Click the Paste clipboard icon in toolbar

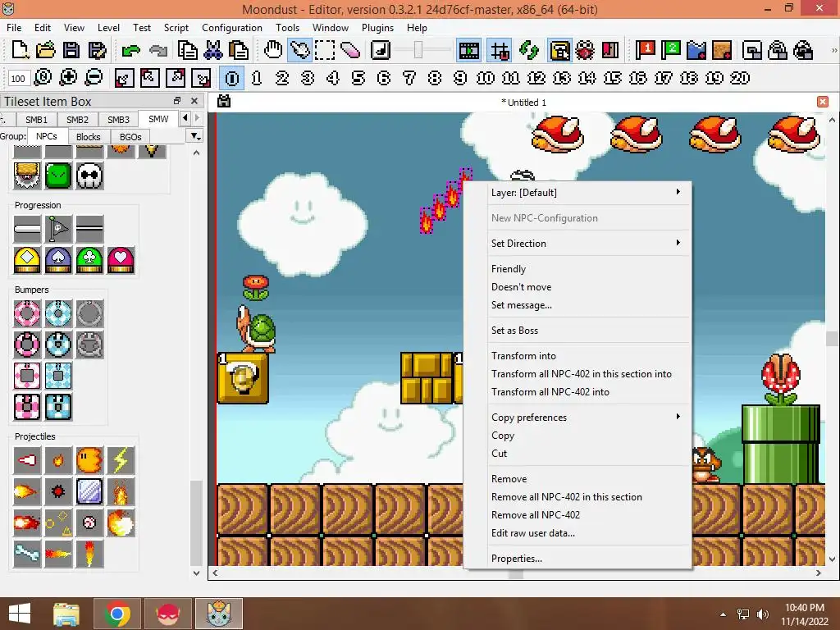click(239, 50)
